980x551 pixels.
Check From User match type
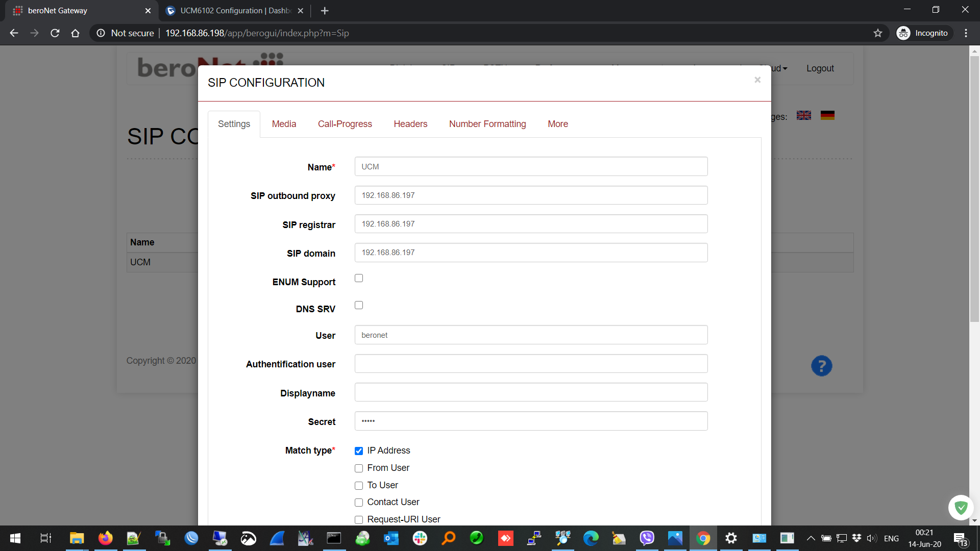(359, 468)
